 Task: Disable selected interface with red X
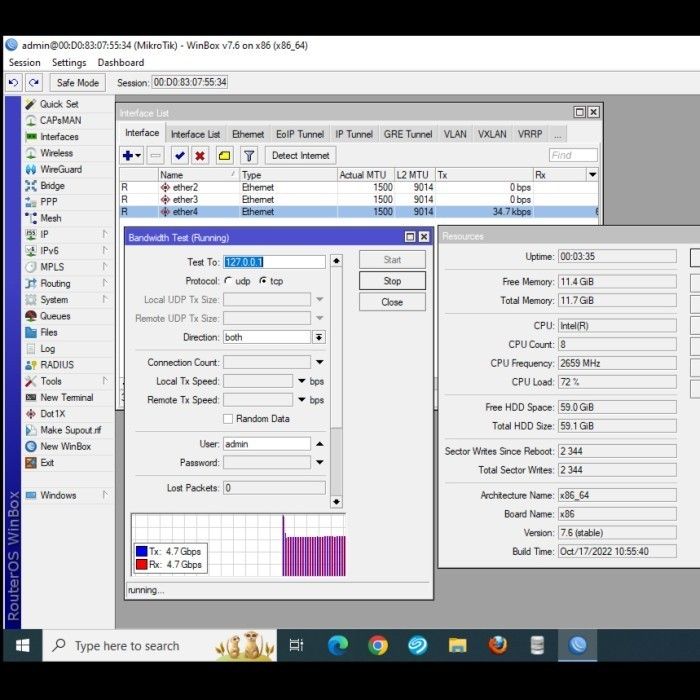click(200, 155)
